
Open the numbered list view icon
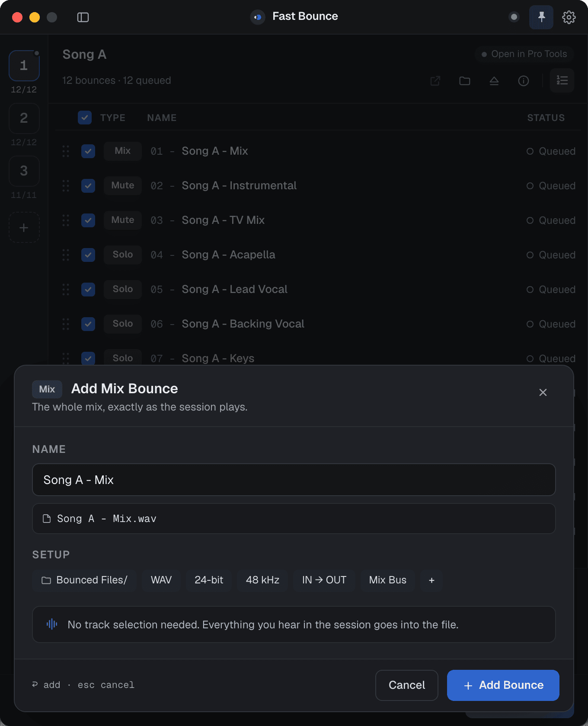562,80
